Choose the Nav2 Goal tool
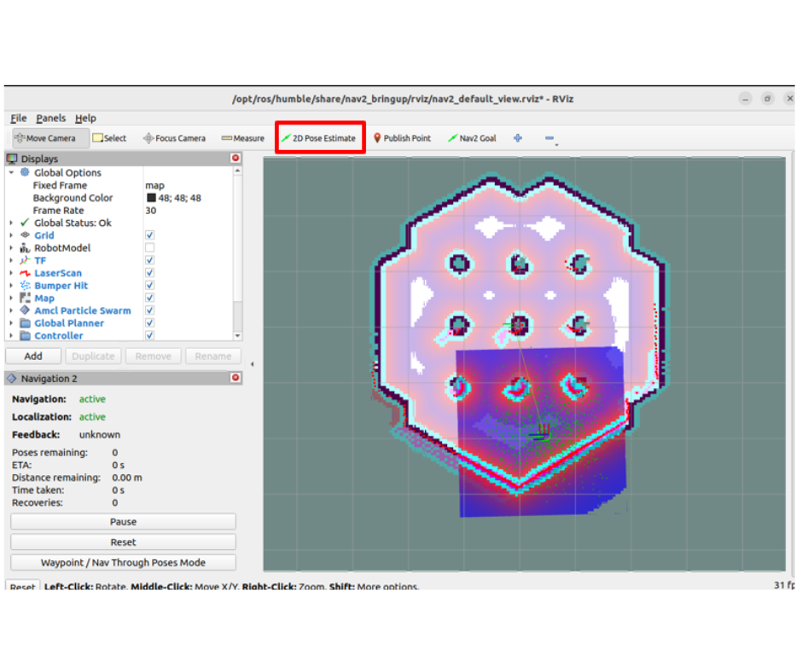802x672 pixels. pos(472,138)
